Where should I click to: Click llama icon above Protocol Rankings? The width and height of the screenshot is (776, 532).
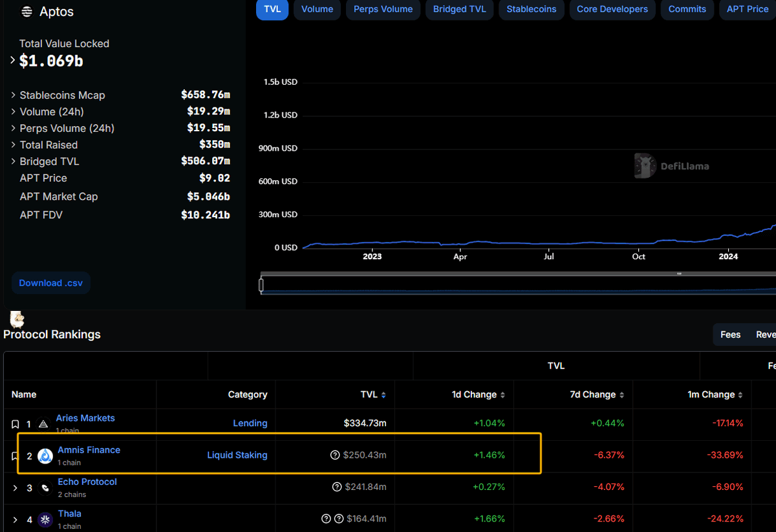[17, 319]
